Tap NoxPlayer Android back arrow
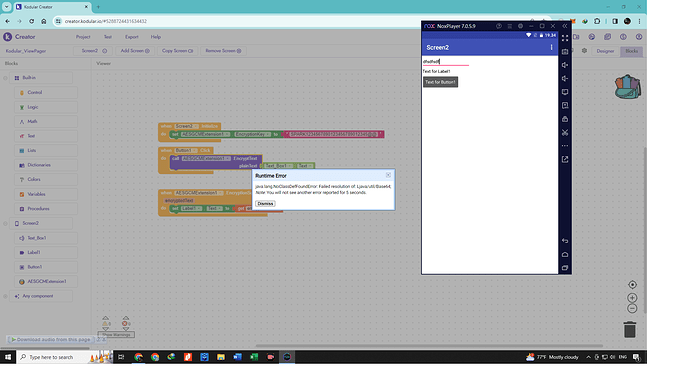 (565, 241)
